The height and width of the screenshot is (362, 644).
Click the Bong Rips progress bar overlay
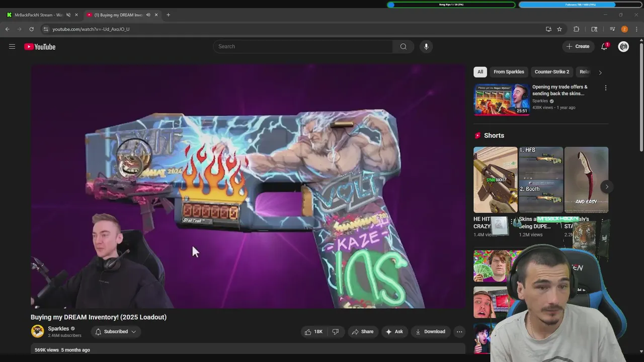click(x=451, y=5)
